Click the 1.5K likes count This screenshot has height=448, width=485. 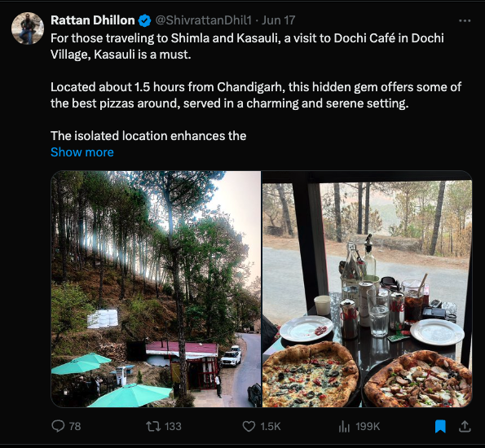(271, 427)
